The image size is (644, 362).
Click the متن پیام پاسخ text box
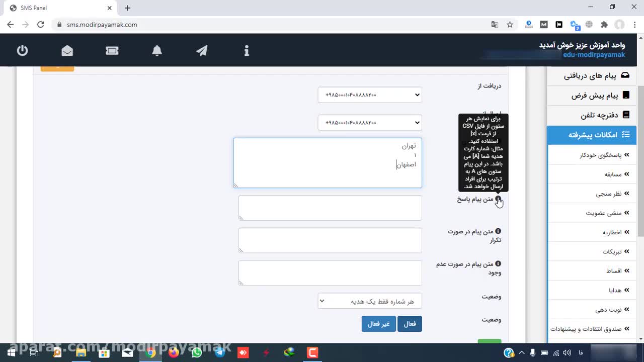(x=330, y=208)
